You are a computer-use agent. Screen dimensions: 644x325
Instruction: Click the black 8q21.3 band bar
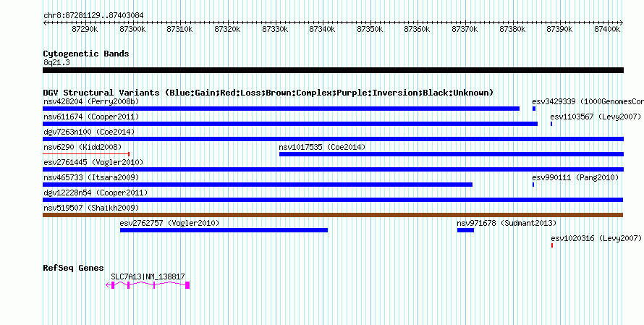[x=333, y=70]
